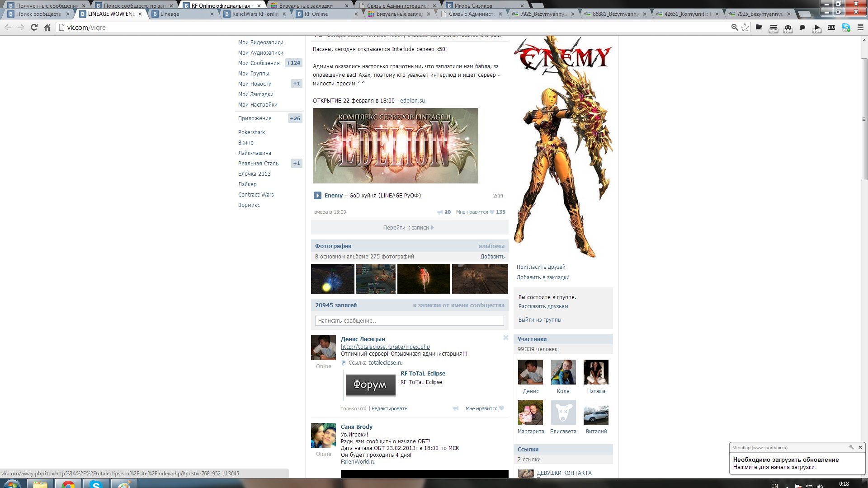Open the 1:0 score extension icon
The width and height of the screenshot is (868, 488).
click(x=831, y=28)
